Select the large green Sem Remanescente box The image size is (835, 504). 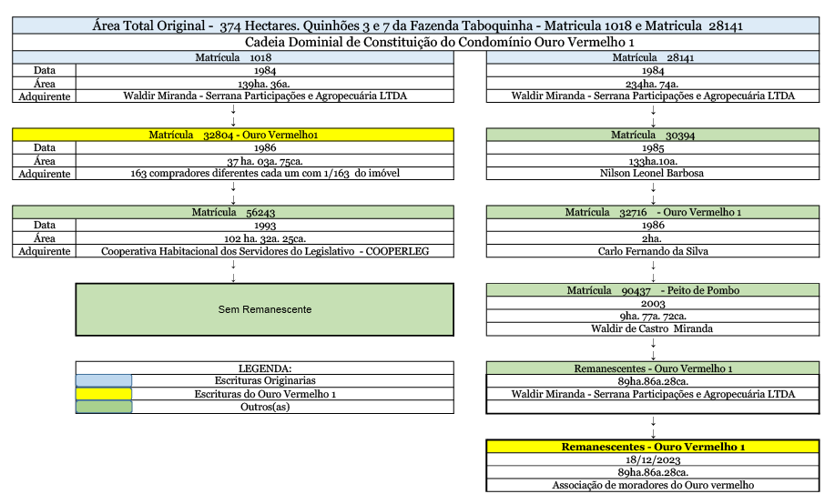(264, 310)
